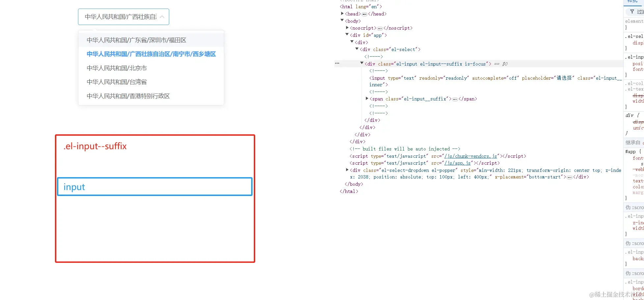Choose 中华人民共和国/台湾省 from the dropdown

(151, 82)
